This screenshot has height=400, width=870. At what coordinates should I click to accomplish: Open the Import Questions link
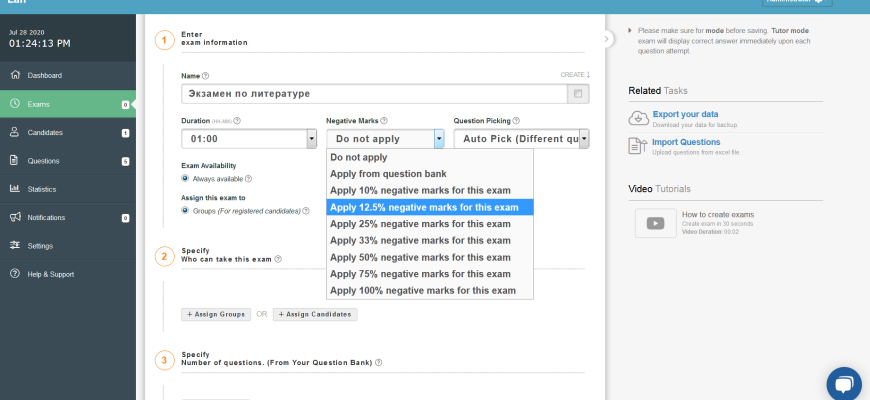(x=685, y=142)
